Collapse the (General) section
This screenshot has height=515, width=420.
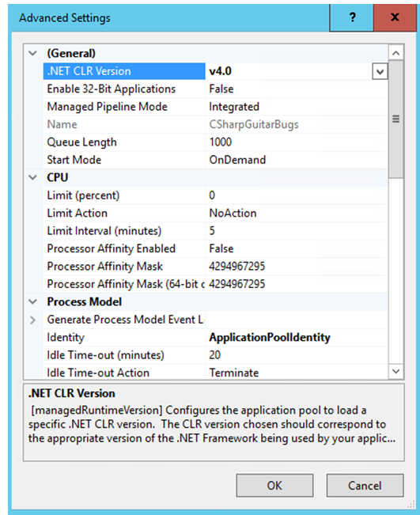coord(32,53)
